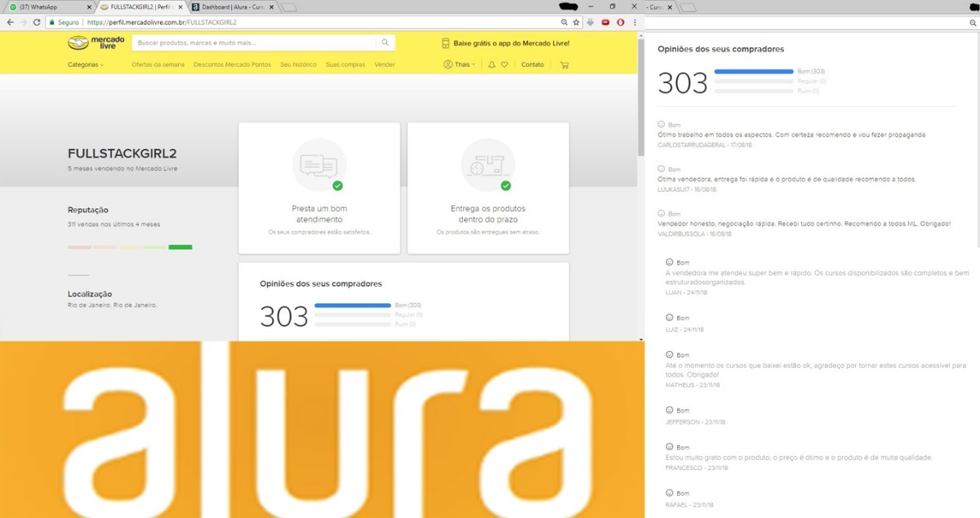Open the shopping cart
This screenshot has width=980, height=518.
[563, 65]
